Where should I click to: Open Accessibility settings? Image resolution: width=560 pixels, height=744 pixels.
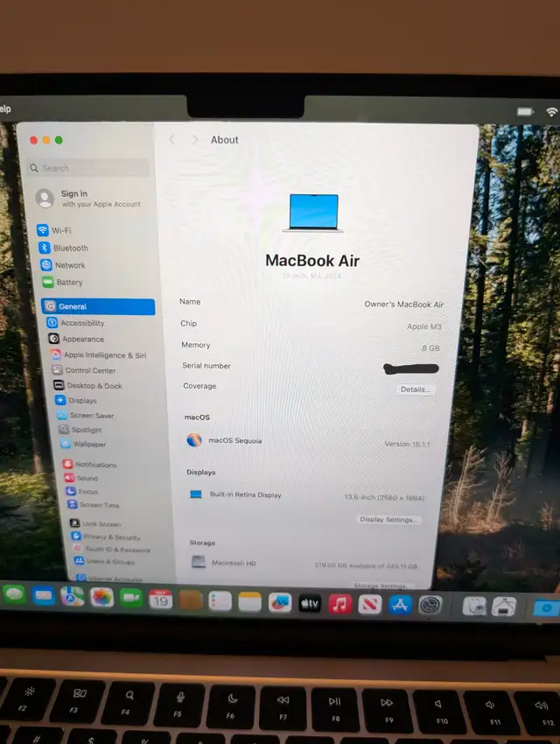coord(76,323)
